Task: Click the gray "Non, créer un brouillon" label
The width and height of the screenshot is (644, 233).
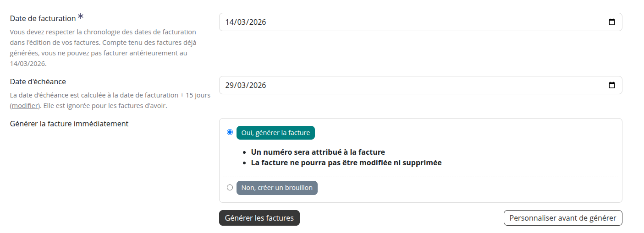Action: (277, 188)
